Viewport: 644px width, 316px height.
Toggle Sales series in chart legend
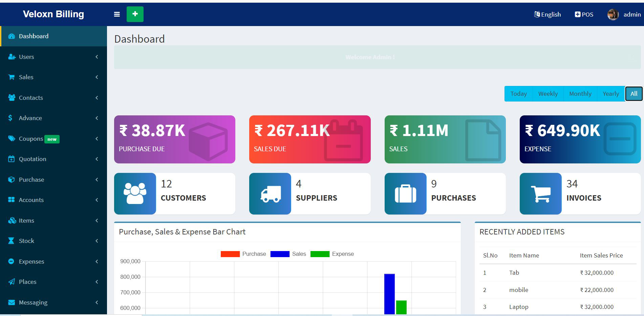click(x=288, y=254)
